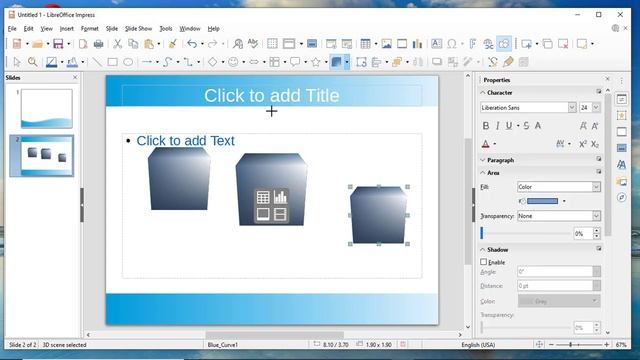Image resolution: width=640 pixels, height=360 pixels.
Task: Select the Symbol Shapes smiley tool
Action: (233, 62)
